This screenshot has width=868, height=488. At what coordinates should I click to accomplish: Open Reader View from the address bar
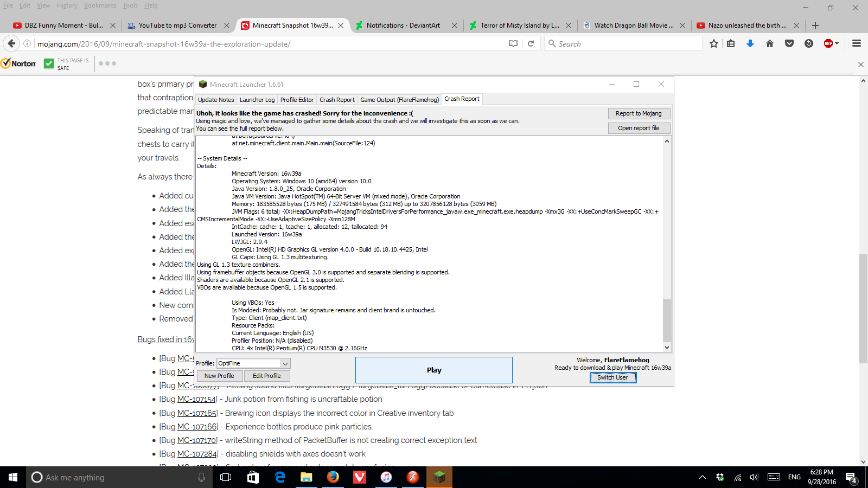tap(513, 43)
